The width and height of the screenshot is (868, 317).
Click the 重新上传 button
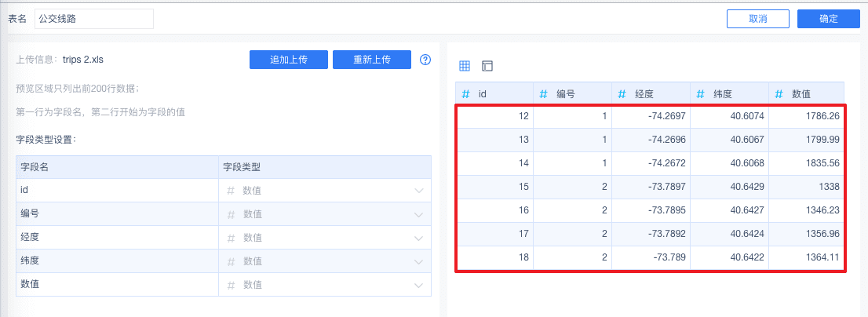click(x=372, y=60)
